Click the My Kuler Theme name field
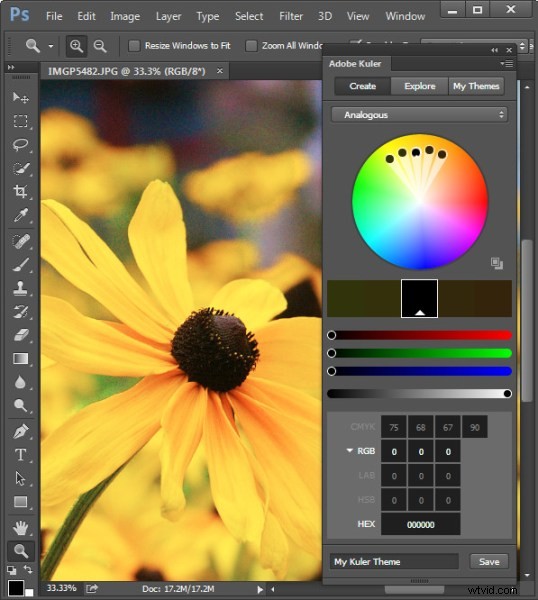Viewport: 538px width, 600px height. point(394,561)
